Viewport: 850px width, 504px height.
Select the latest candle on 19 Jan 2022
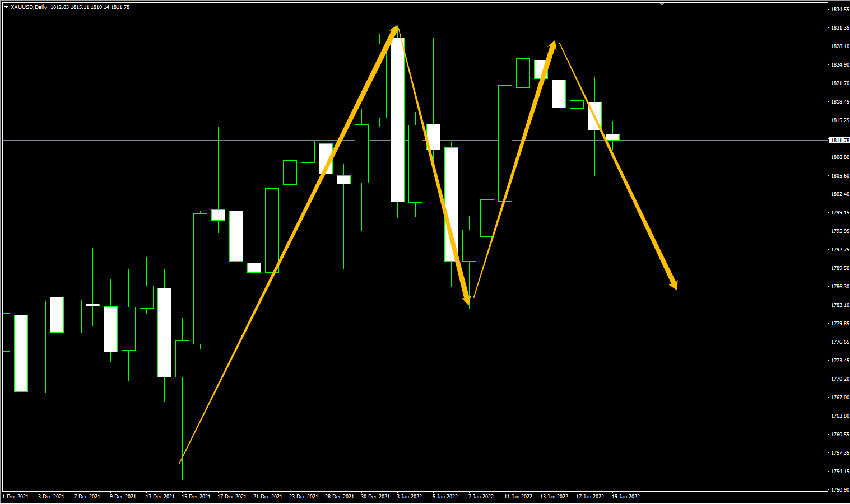612,137
